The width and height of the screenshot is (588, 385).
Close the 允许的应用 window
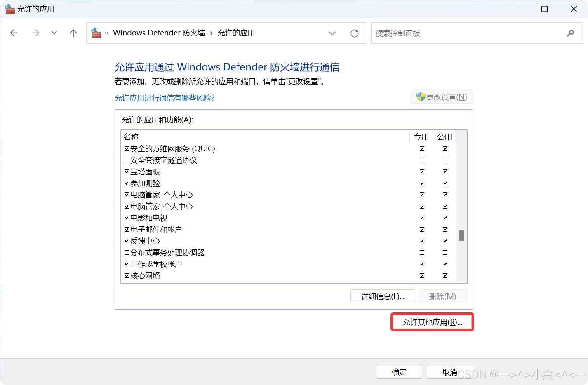574,9
